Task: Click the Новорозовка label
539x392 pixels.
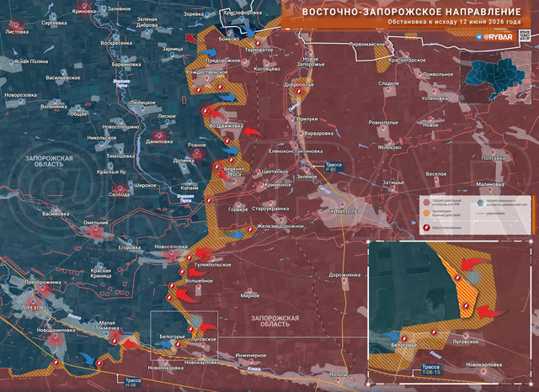Action: [x=20, y=95]
